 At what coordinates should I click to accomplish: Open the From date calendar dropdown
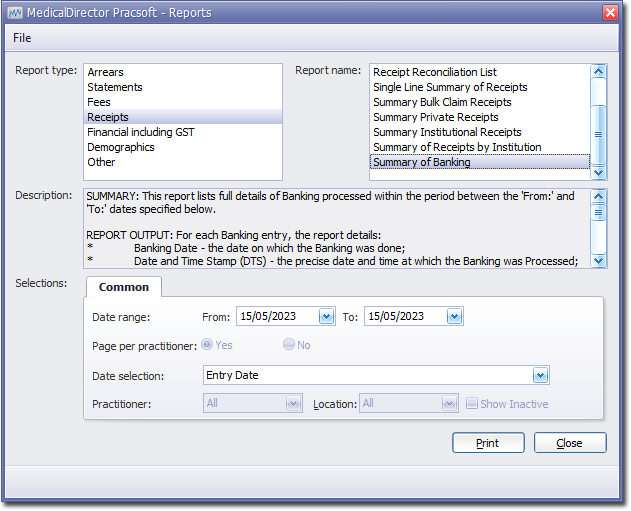click(x=326, y=316)
